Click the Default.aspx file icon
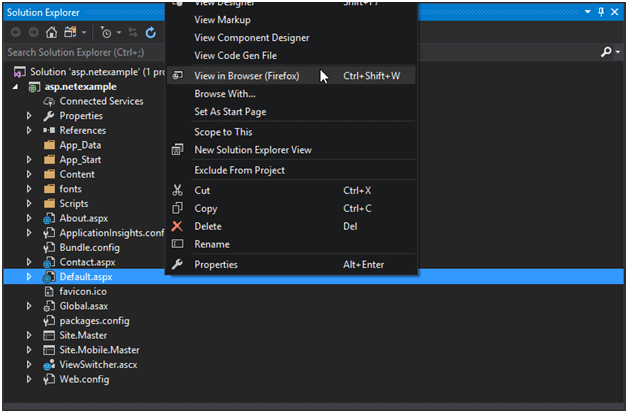 click(x=49, y=276)
